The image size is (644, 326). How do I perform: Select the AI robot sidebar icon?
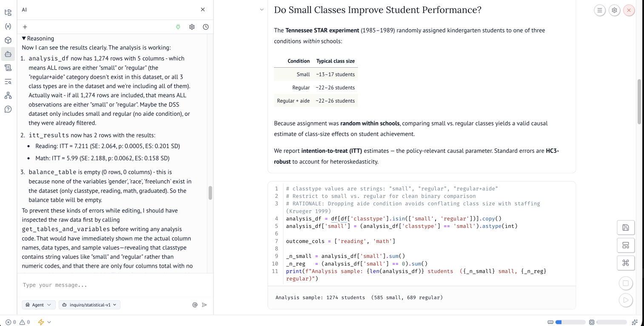(8, 54)
